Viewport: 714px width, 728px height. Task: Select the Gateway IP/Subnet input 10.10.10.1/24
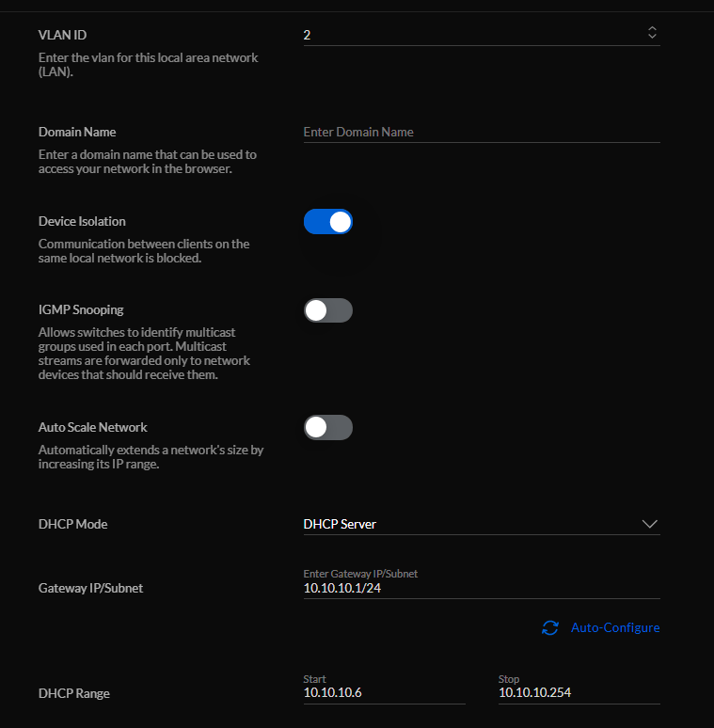(480, 588)
